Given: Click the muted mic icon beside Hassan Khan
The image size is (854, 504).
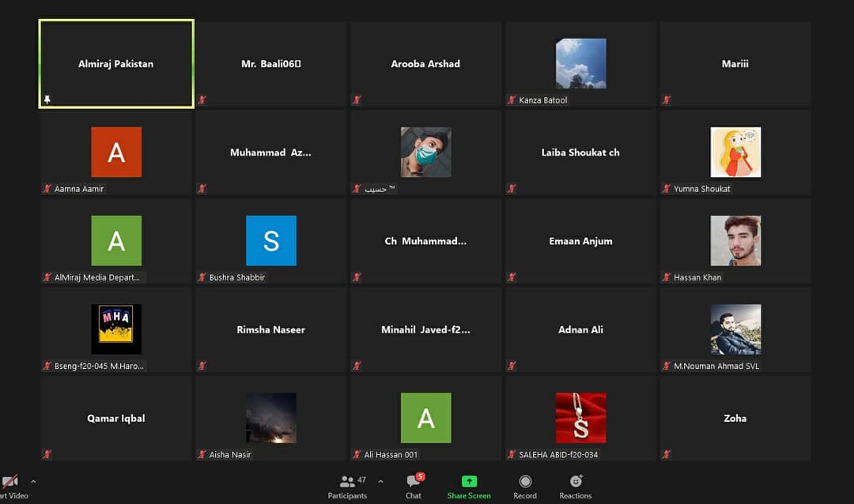Looking at the screenshot, I should click(666, 277).
